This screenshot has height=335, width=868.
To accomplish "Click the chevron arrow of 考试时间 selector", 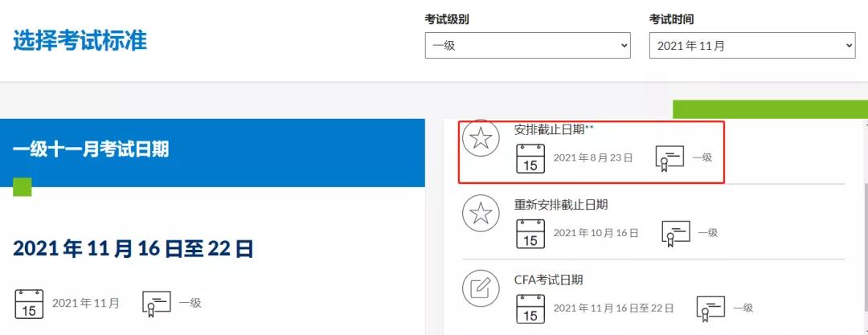I will point(850,46).
